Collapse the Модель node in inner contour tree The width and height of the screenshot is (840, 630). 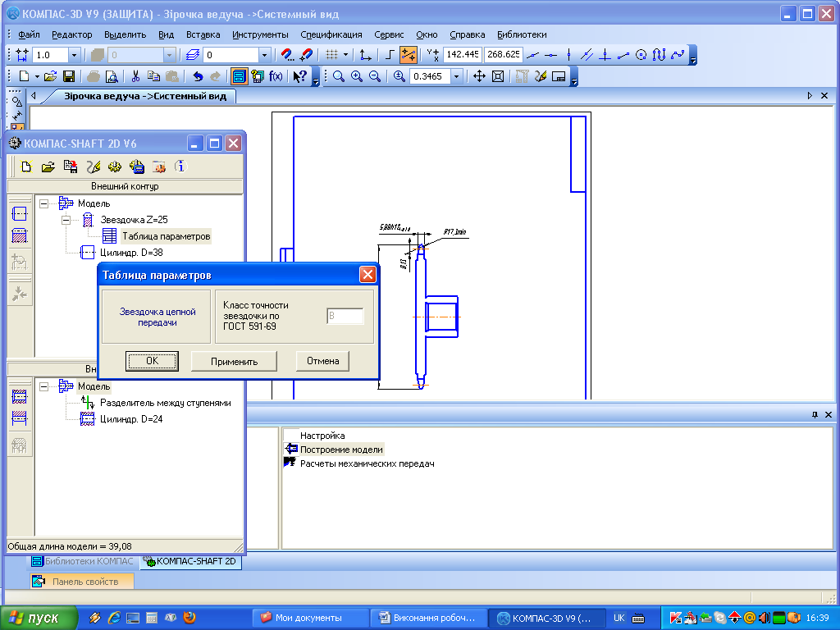click(44, 386)
